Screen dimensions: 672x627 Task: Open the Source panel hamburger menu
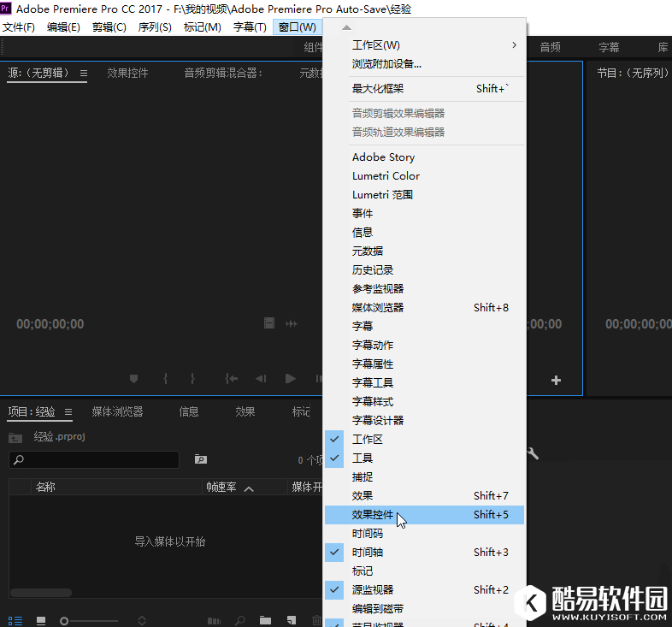point(84,74)
